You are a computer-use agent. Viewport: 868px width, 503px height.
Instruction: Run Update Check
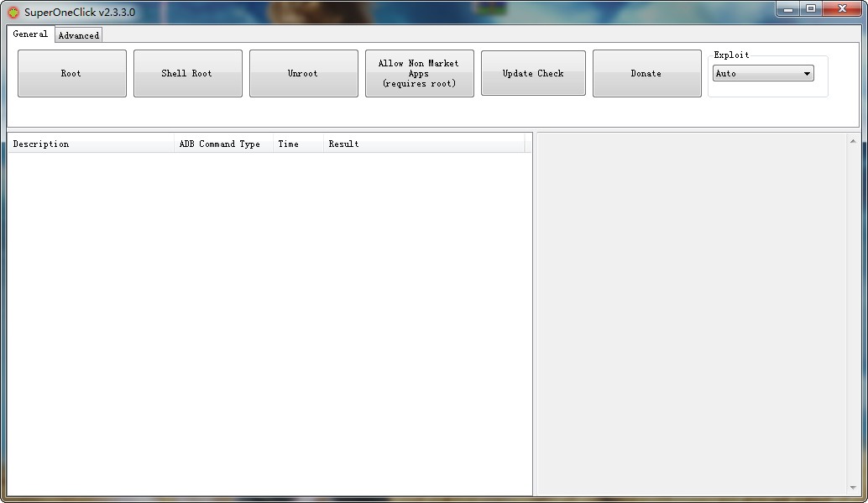(533, 73)
